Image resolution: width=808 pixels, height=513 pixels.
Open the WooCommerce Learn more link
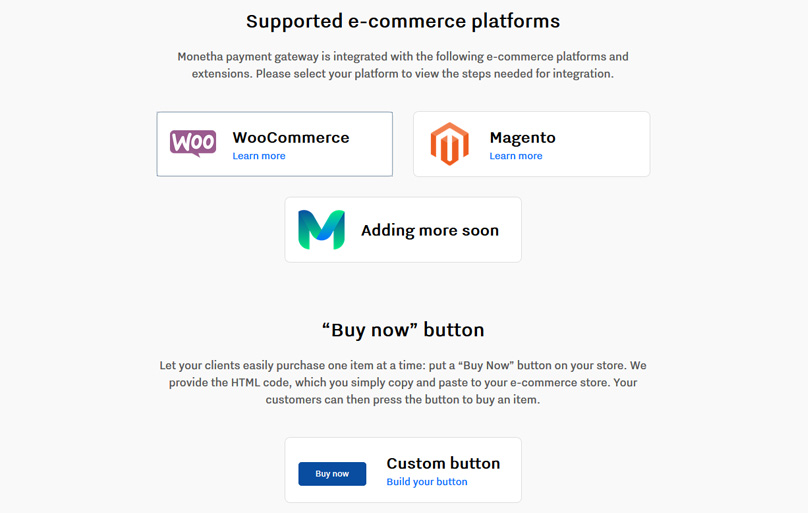pyautogui.click(x=259, y=156)
